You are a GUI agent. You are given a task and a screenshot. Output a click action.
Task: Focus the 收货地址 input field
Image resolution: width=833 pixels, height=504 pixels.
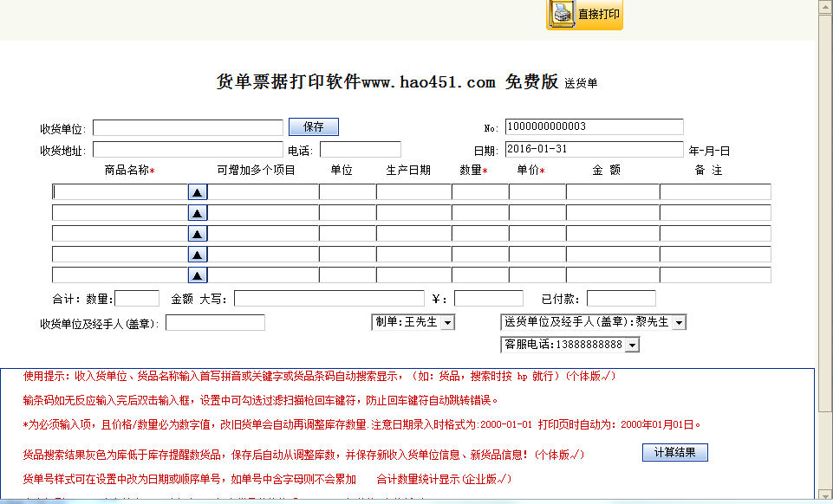pyautogui.click(x=188, y=150)
